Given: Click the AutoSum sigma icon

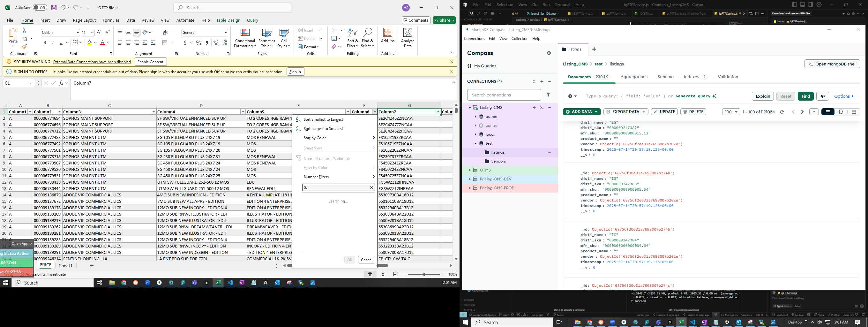Looking at the screenshot, I should point(334,30).
